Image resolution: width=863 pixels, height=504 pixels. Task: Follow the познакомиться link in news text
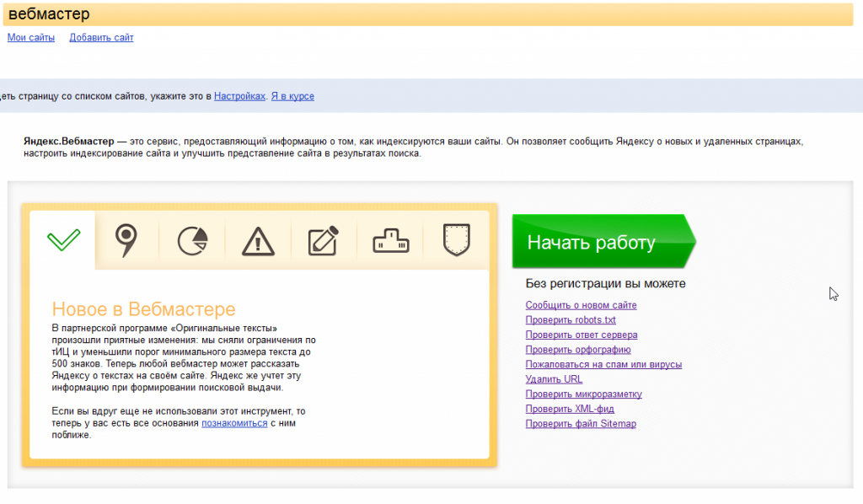(234, 423)
